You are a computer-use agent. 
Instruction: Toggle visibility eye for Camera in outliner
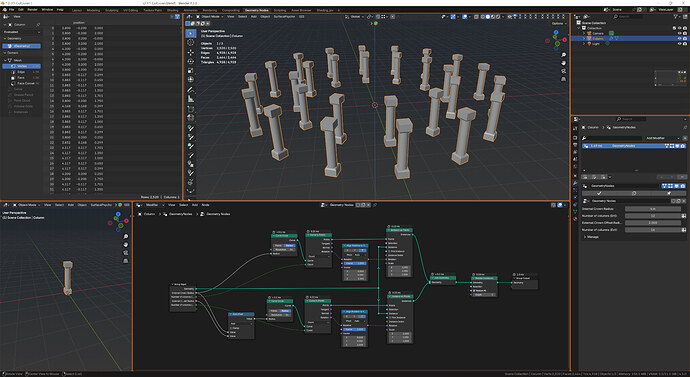(679, 33)
